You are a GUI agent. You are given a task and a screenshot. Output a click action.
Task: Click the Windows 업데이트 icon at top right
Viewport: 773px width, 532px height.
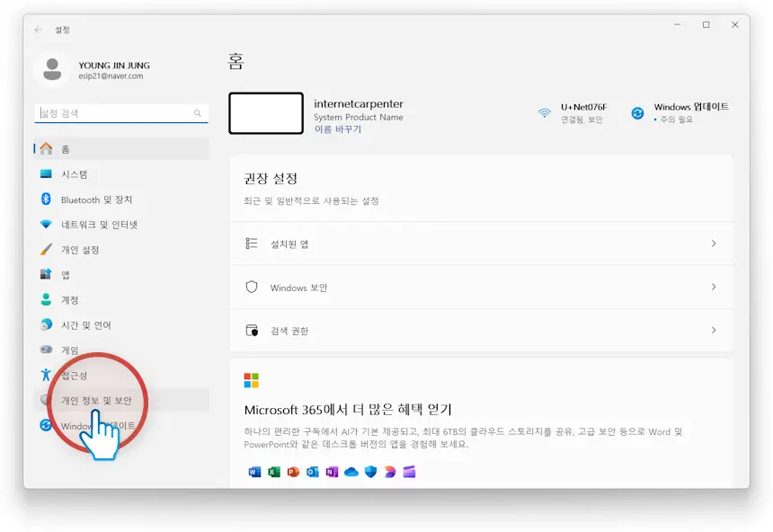(639, 111)
